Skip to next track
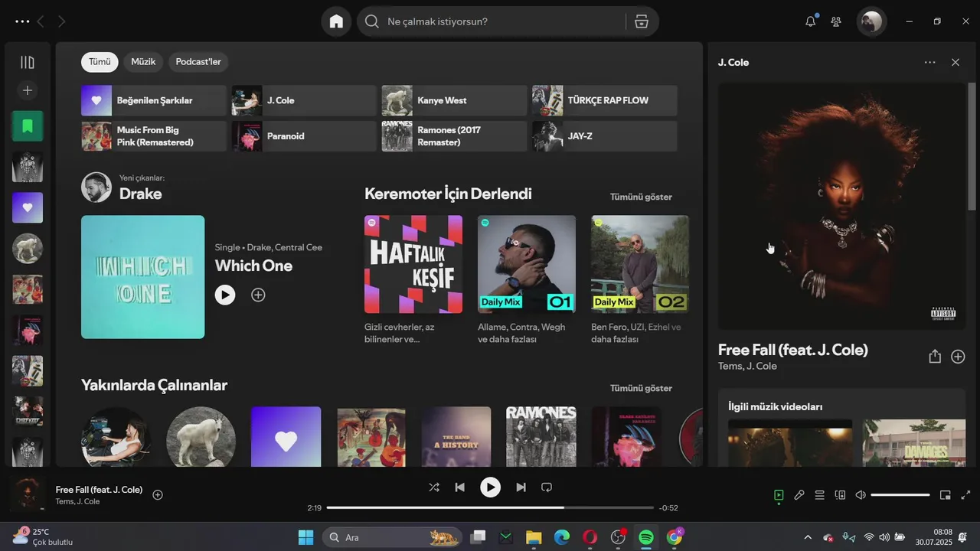Viewport: 980px width, 551px height. [x=521, y=487]
